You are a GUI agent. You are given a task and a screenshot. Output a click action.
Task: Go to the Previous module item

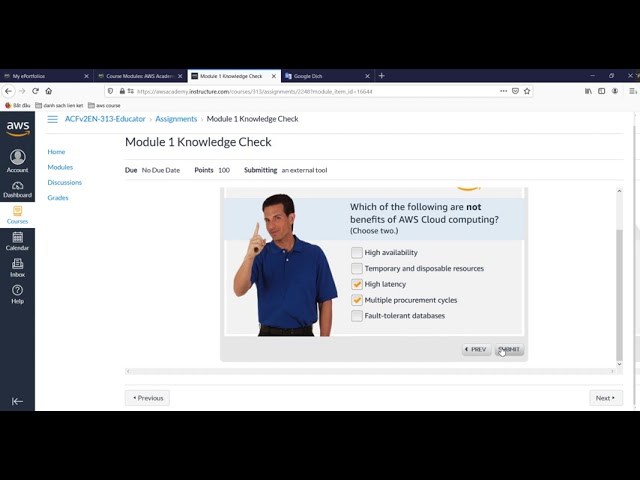[147, 398]
